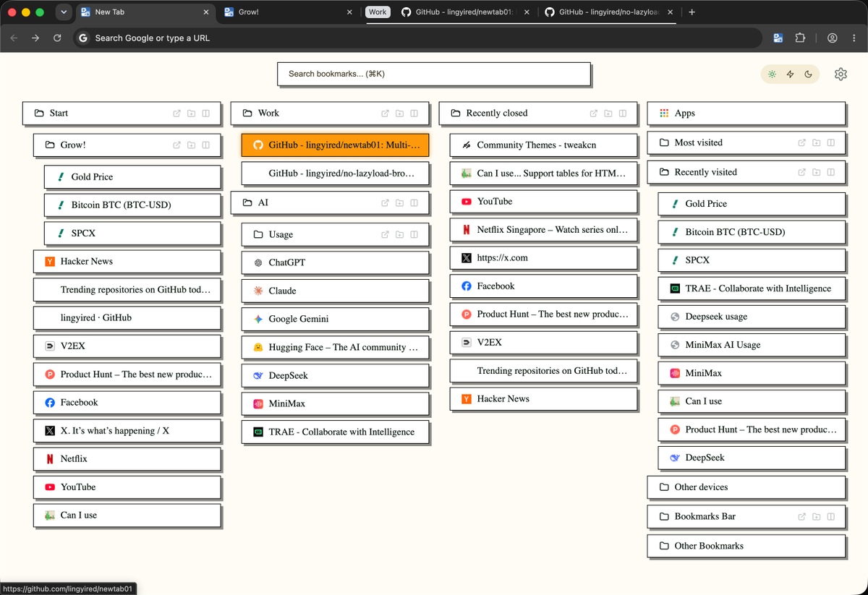Reload the page with the refresh icon
Screen dimensions: 868x595
(x=57, y=38)
